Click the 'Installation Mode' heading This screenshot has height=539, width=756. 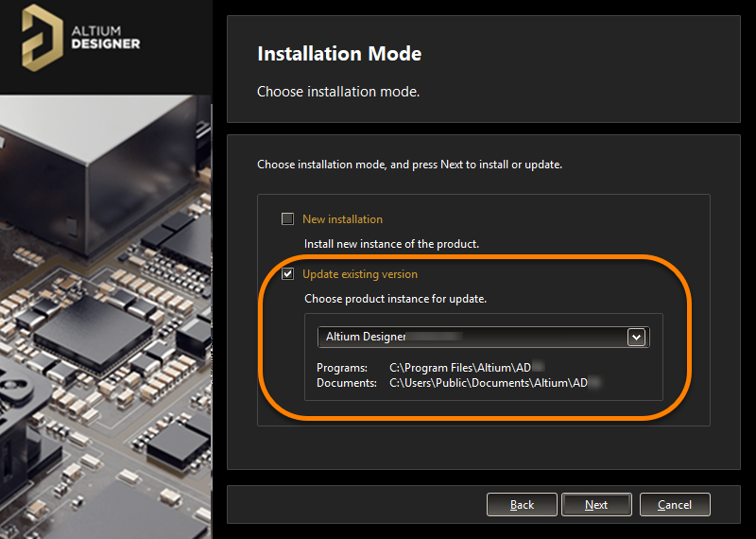(x=339, y=54)
